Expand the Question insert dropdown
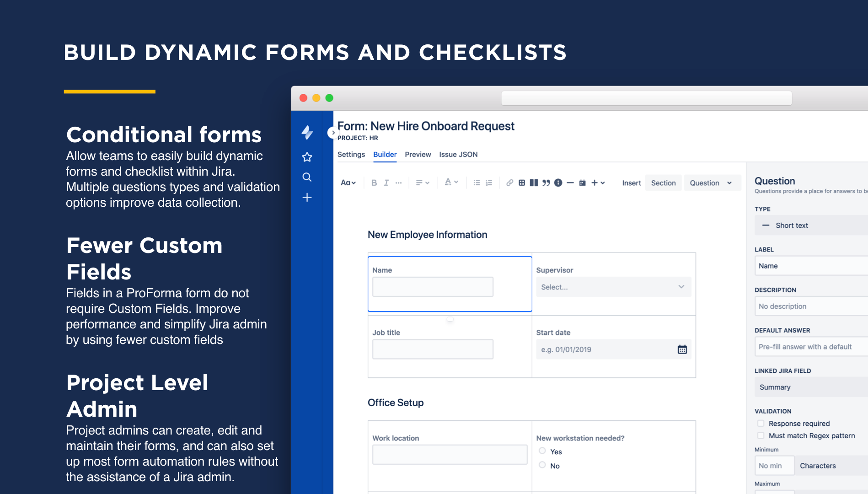The height and width of the screenshot is (494, 868). click(x=711, y=183)
